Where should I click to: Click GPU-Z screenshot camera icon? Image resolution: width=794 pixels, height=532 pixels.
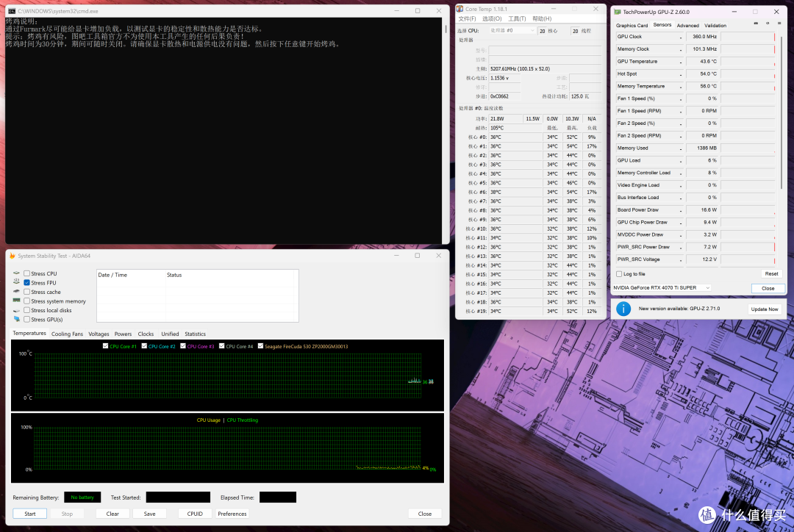tap(756, 24)
